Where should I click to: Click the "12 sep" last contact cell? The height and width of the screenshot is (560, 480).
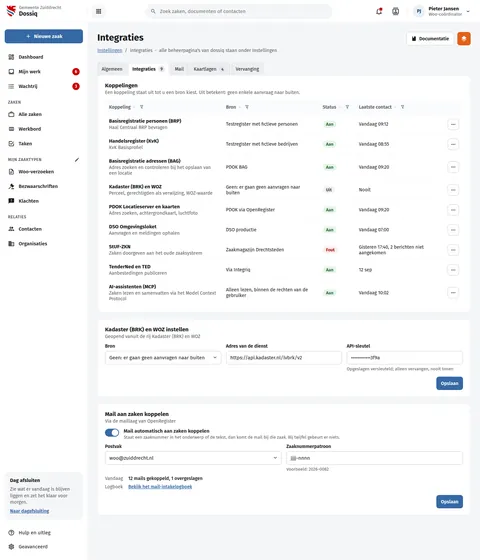click(365, 270)
